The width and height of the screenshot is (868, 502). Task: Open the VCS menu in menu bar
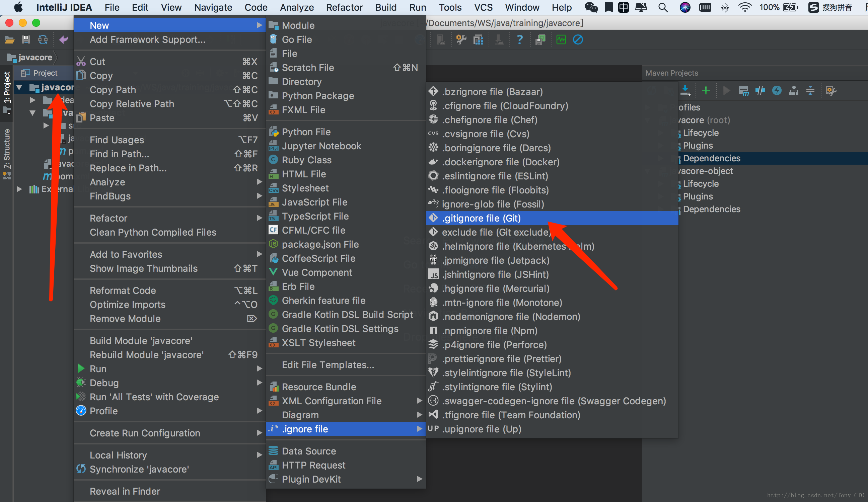[483, 7]
